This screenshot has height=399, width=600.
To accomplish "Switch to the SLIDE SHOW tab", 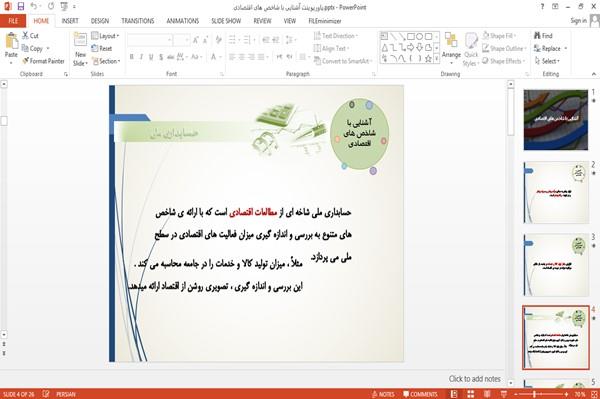I will [x=226, y=21].
